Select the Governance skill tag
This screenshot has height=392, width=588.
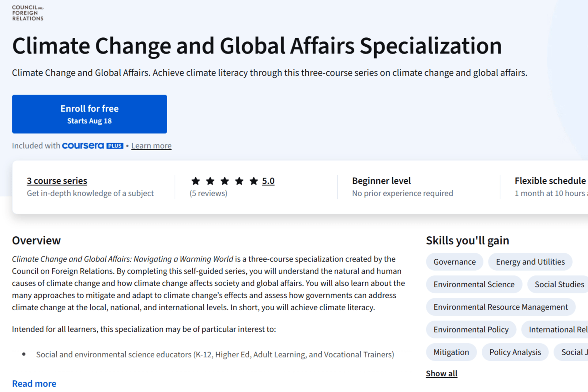454,262
